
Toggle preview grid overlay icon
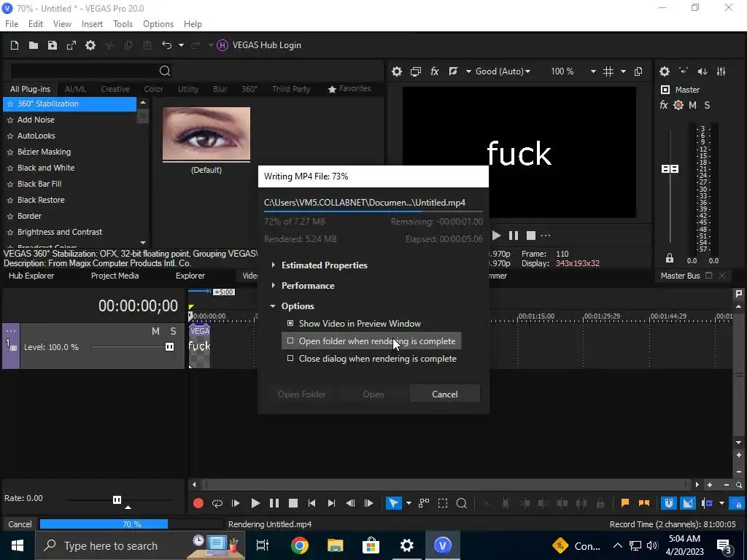click(608, 71)
